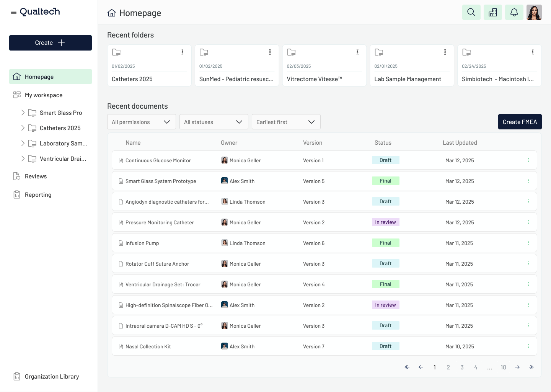
Task: Click the user profile avatar
Action: pos(534,12)
